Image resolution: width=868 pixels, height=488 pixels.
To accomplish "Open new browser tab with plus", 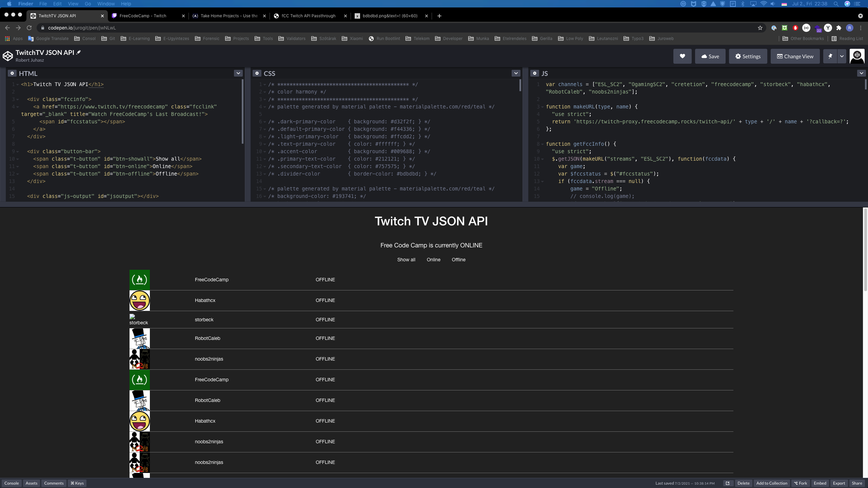I will point(439,16).
